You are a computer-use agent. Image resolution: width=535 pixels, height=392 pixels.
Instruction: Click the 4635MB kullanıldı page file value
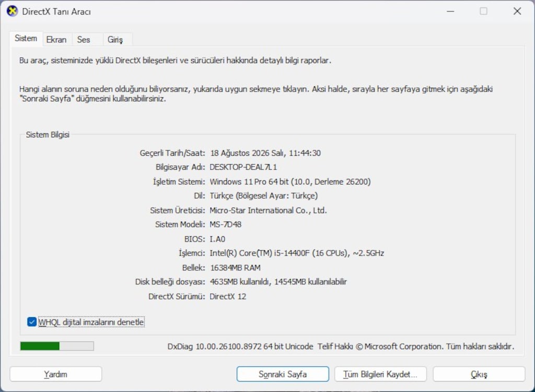click(x=240, y=282)
